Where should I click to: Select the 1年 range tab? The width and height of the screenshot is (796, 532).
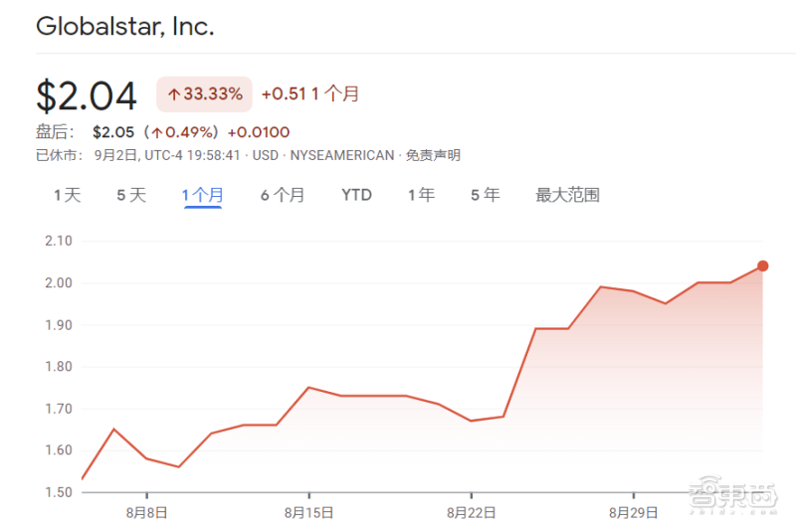click(421, 195)
